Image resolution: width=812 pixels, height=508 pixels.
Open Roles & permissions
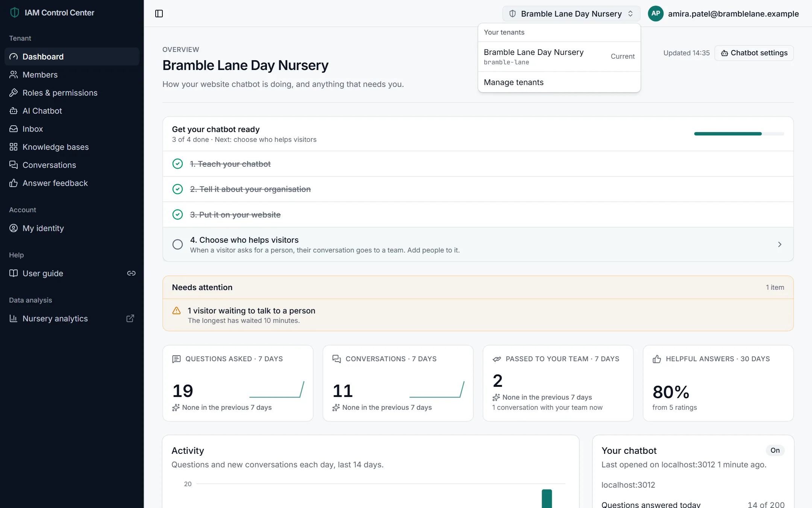pos(72,93)
